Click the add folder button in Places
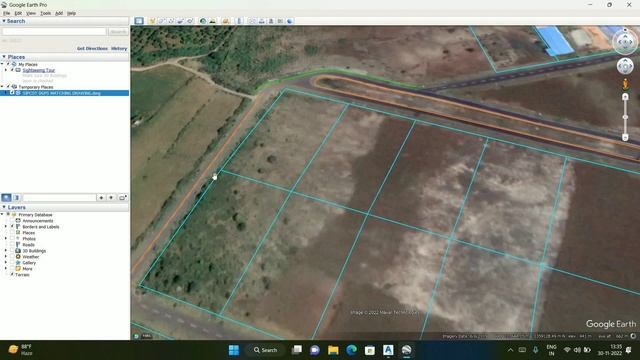The image size is (640, 360). click(122, 198)
